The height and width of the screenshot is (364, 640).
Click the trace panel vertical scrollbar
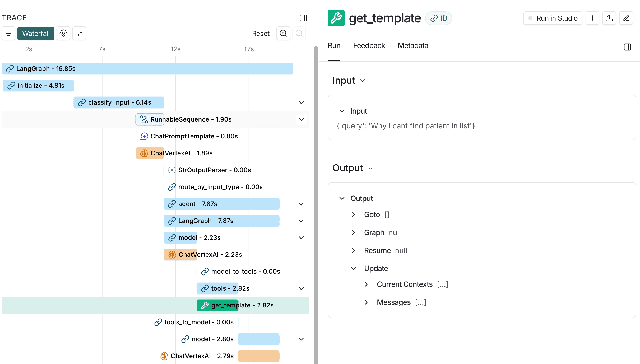click(316, 205)
